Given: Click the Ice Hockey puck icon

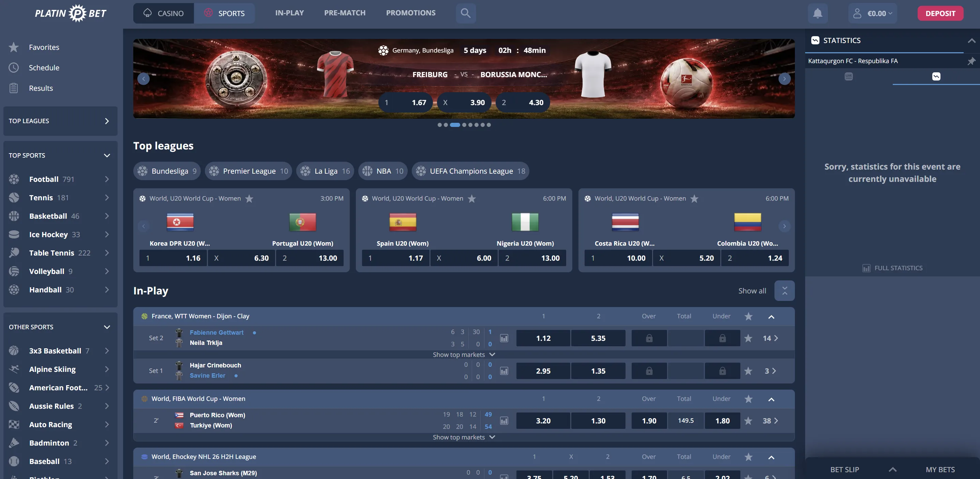Looking at the screenshot, I should click(x=14, y=234).
